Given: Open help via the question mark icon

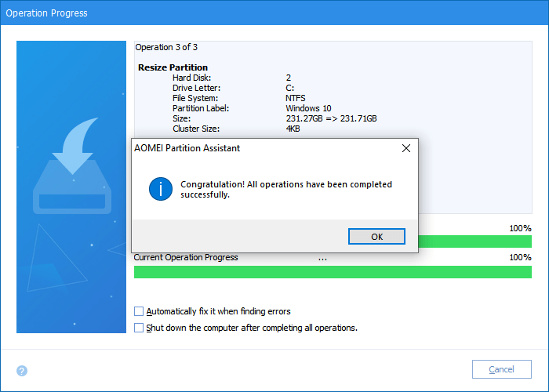Looking at the screenshot, I should coord(22,371).
